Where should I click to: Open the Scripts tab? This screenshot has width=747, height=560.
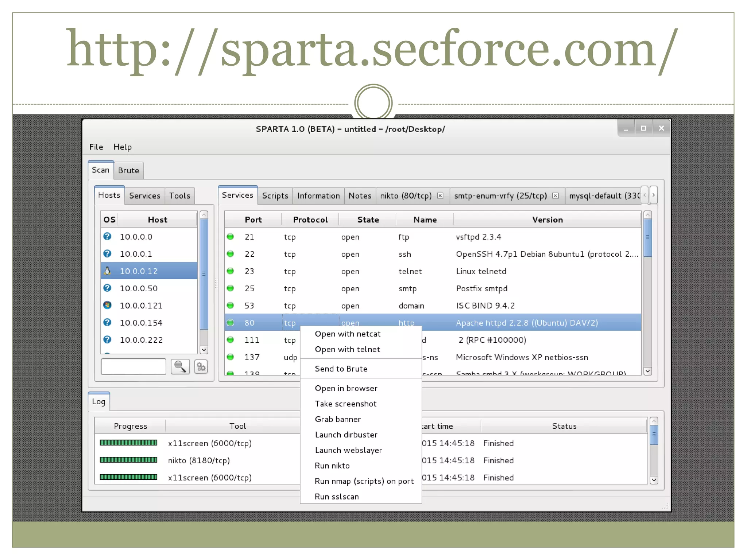coord(275,196)
